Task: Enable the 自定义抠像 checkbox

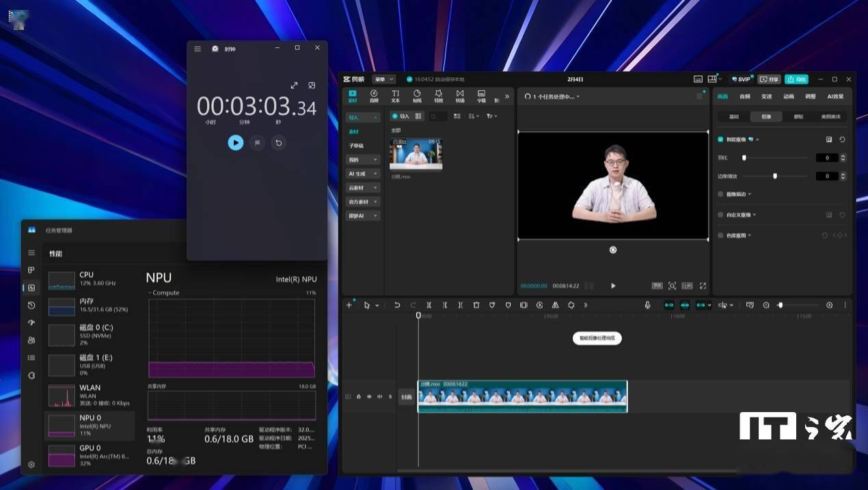Action: pos(720,215)
